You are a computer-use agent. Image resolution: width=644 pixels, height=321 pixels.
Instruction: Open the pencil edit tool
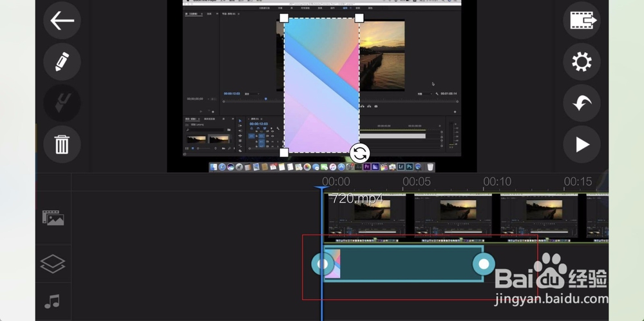click(62, 62)
